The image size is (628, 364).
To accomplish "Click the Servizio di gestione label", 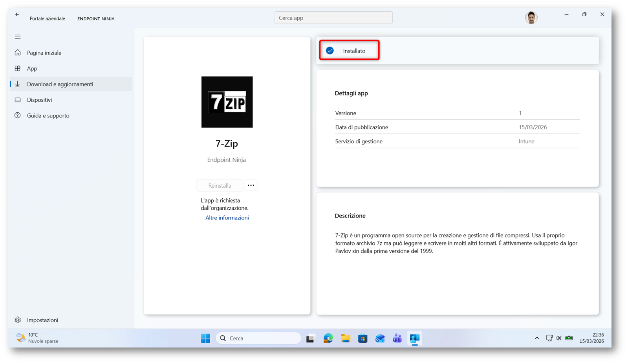I will tap(359, 141).
